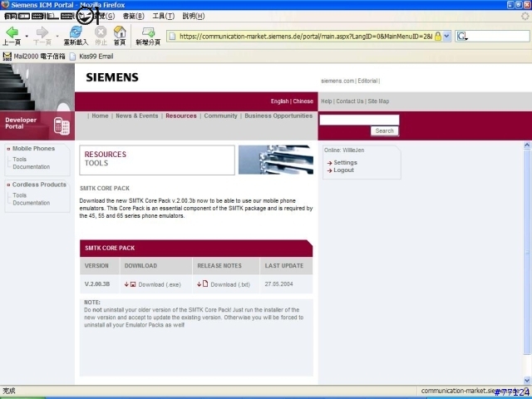This screenshot has width=532, height=399.
Task: Go back with the green Back arrow
Action: pyautogui.click(x=12, y=32)
